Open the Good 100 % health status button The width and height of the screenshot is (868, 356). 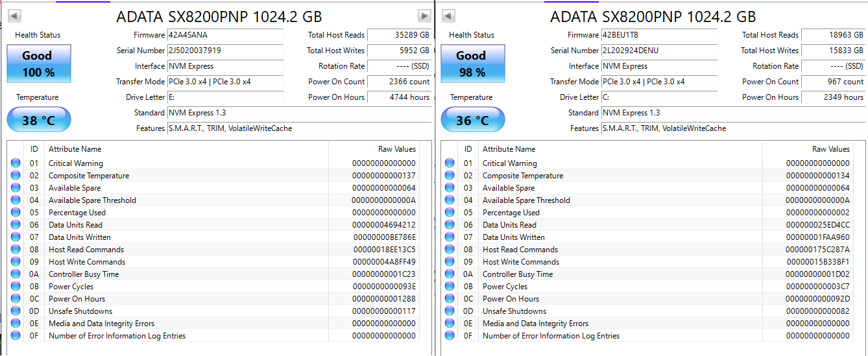point(38,64)
